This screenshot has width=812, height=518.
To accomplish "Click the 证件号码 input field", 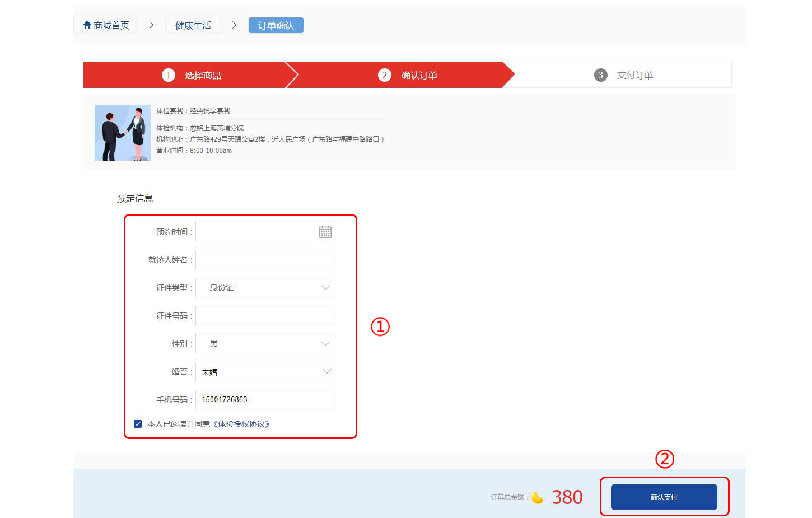I will 265,315.
